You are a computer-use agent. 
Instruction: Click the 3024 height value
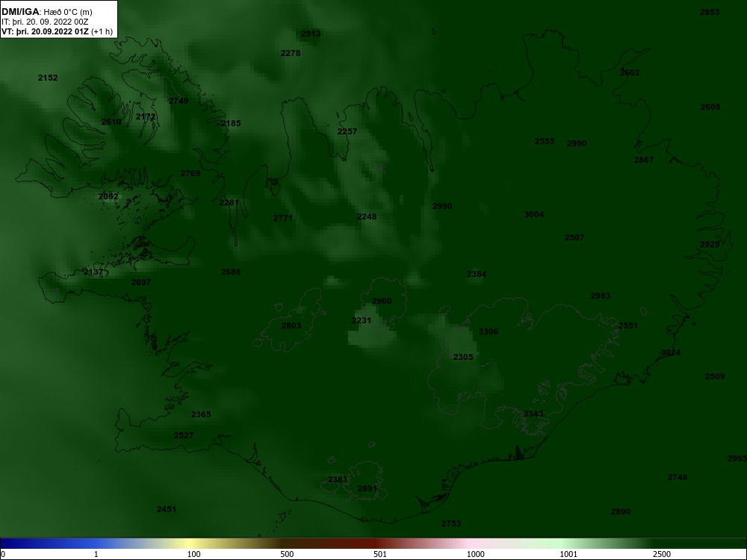pos(672,353)
